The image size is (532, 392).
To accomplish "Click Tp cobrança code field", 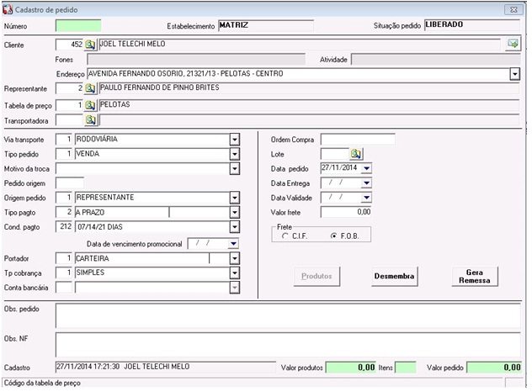I will click(64, 273).
